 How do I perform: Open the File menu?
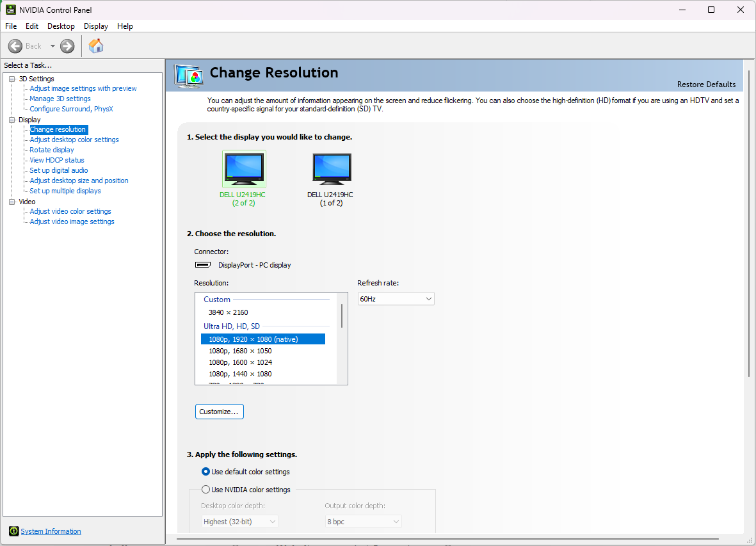[11, 26]
